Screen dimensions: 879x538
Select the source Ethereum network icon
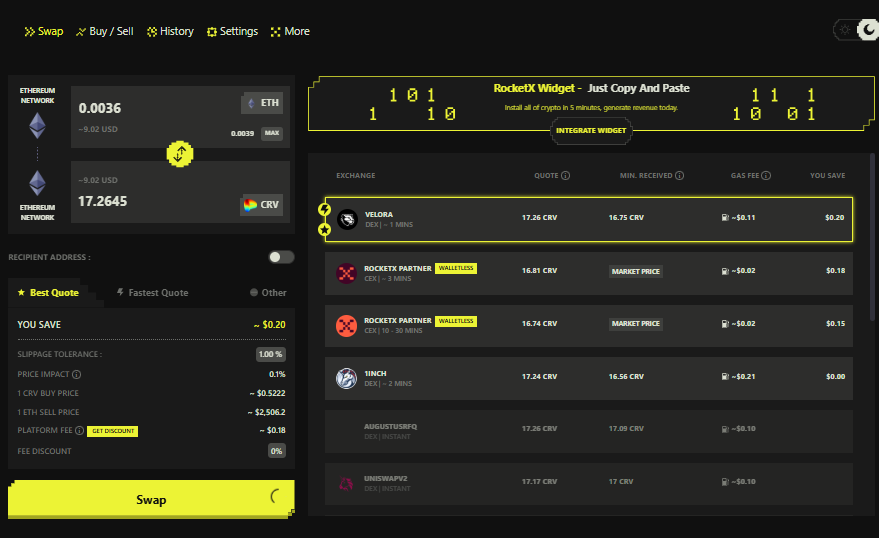point(38,126)
